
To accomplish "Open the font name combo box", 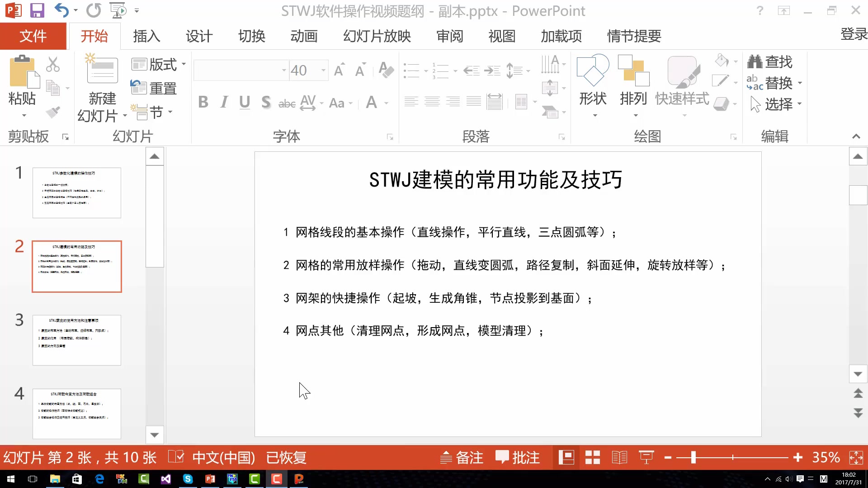I will pyautogui.click(x=241, y=70).
